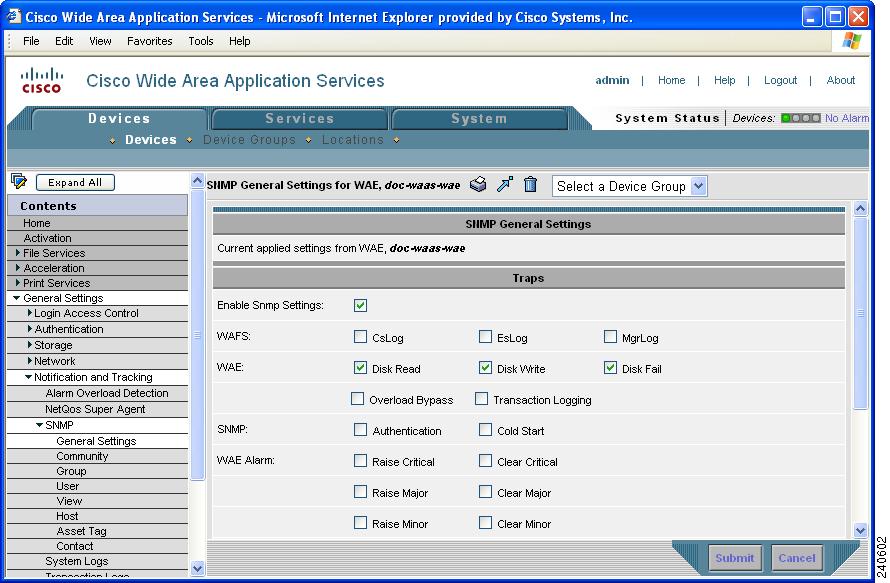Open Alarm Overload Detection in the tree
The image size is (890, 583).
coord(107,393)
